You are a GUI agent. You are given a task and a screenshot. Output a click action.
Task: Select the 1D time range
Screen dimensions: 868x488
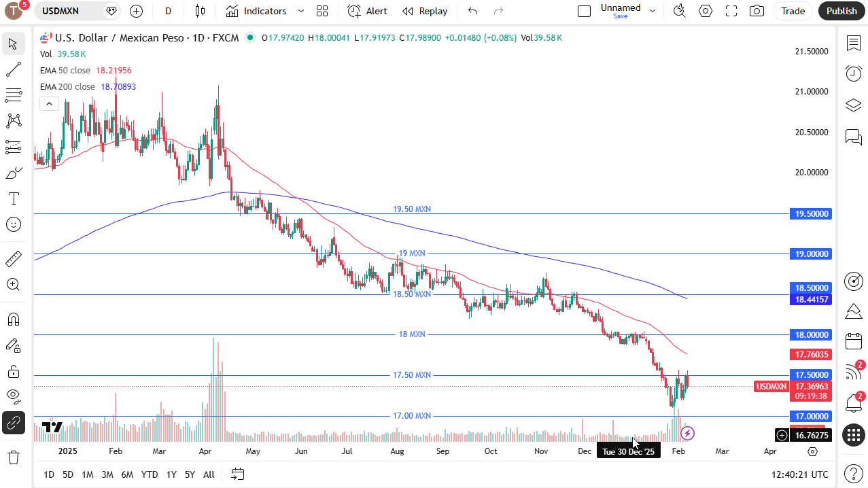pyautogui.click(x=49, y=474)
